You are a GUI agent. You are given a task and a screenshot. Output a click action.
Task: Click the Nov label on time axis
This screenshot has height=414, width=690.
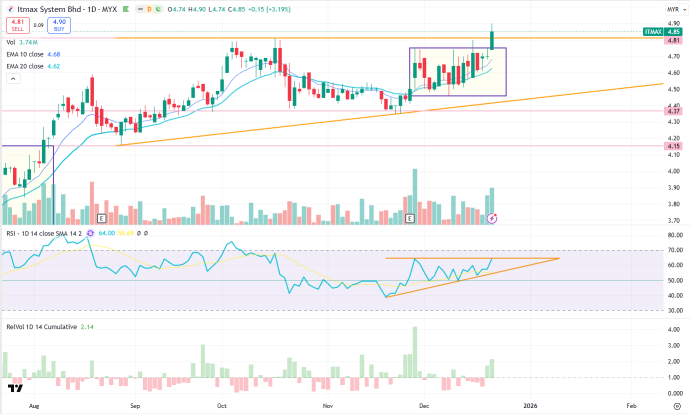coord(327,405)
